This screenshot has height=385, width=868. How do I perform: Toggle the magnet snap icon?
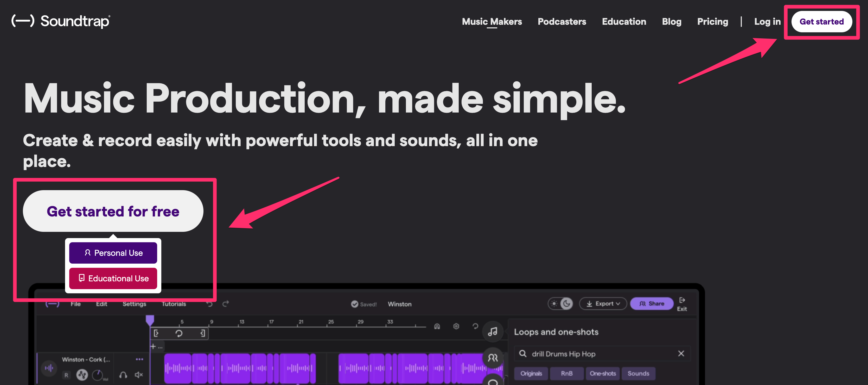coord(437,326)
